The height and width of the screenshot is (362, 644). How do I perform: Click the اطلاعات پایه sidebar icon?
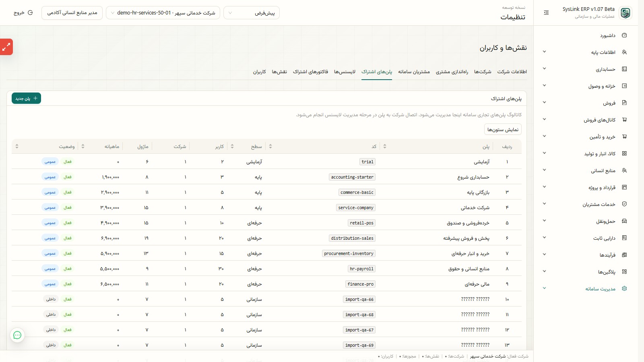(624, 52)
